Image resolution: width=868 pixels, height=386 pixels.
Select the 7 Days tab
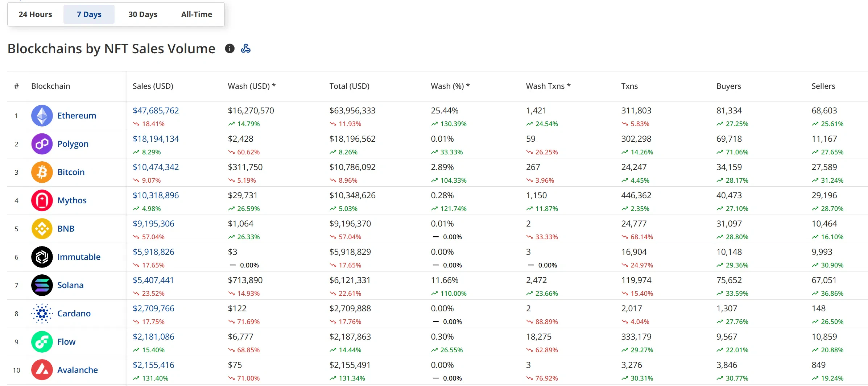pos(89,14)
